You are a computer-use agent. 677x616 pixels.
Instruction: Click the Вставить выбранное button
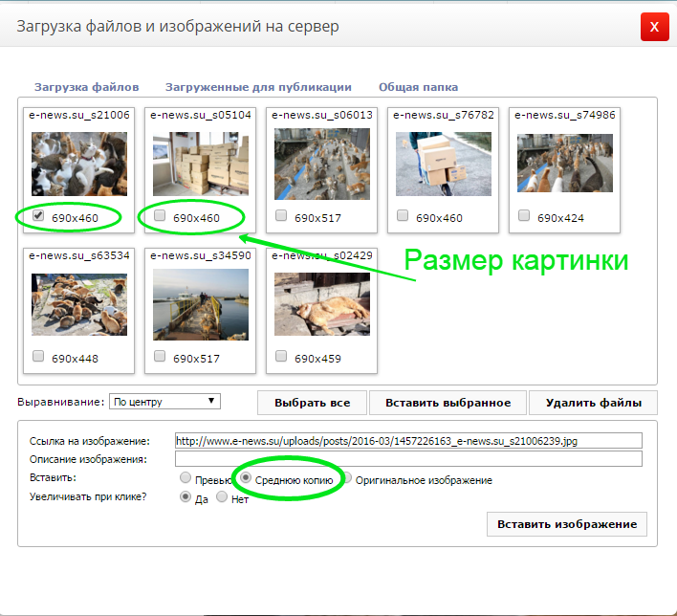pyautogui.click(x=447, y=403)
